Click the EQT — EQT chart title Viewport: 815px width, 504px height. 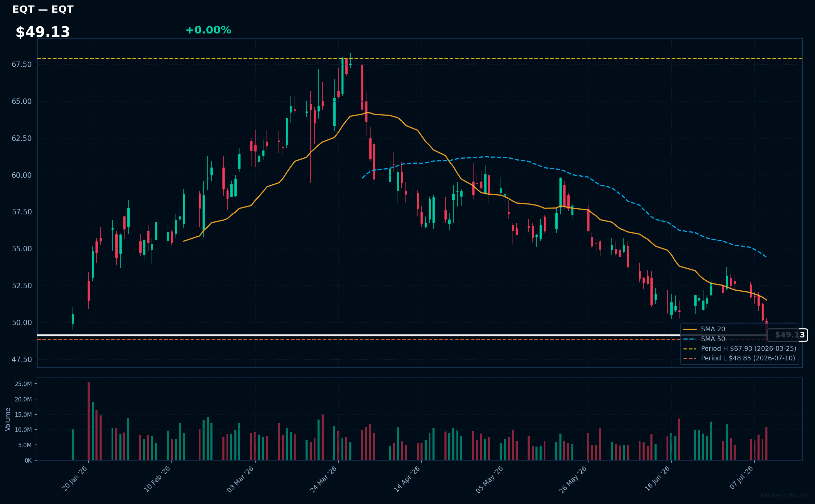coord(43,9)
